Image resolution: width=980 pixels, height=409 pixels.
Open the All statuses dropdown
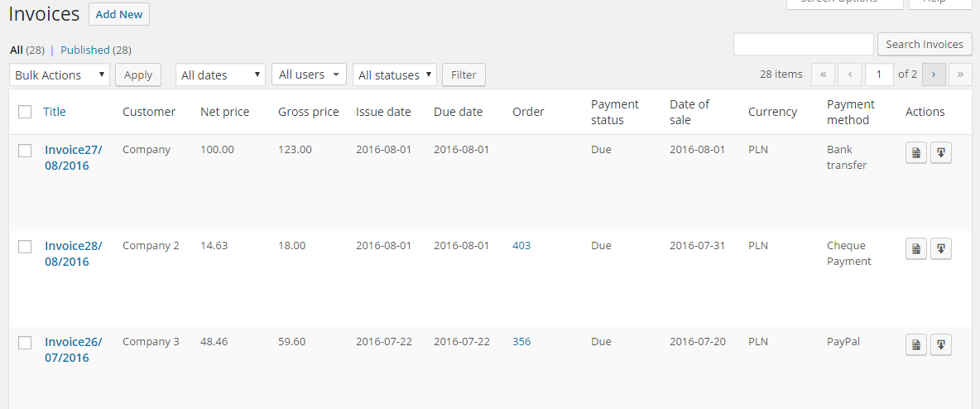(x=395, y=75)
